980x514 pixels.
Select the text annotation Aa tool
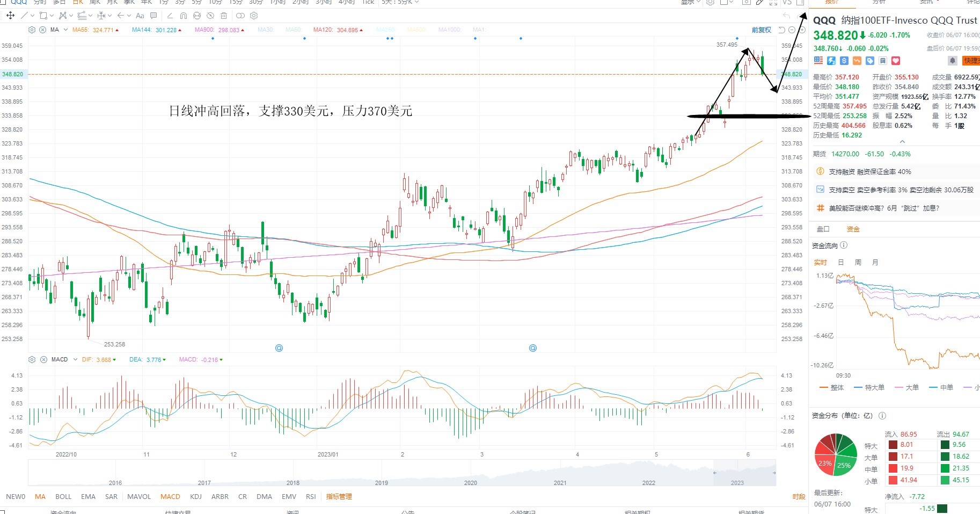coord(140,16)
